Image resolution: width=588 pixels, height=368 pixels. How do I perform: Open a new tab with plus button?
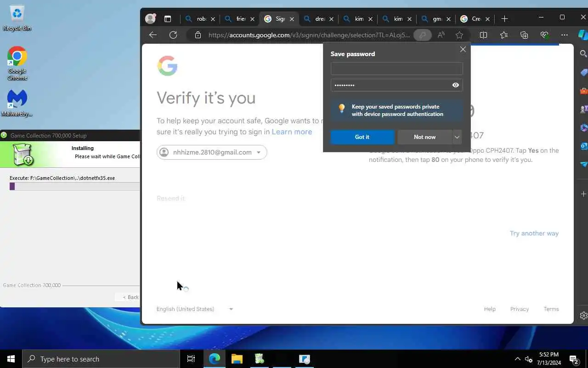(504, 19)
